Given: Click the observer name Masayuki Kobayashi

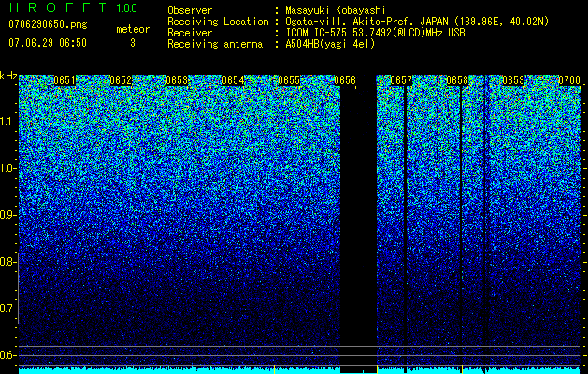Looking at the screenshot, I should pyautogui.click(x=336, y=10).
